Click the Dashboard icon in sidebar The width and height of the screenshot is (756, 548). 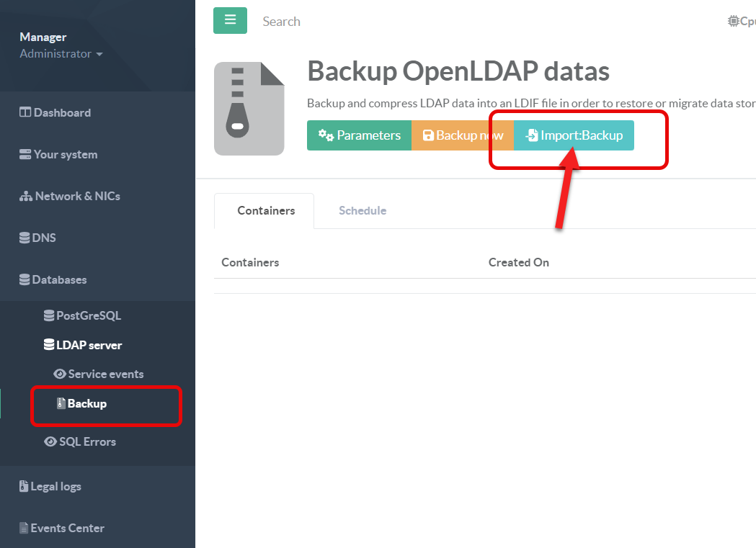point(25,112)
